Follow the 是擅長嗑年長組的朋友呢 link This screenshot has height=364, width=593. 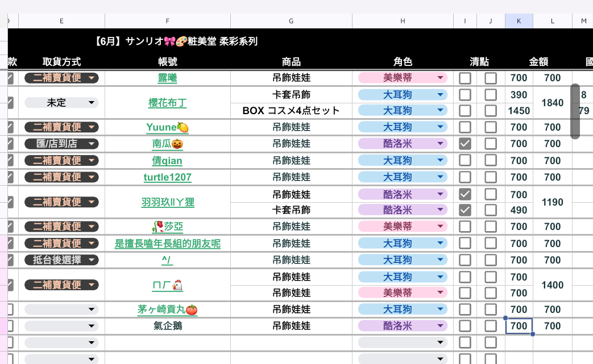coord(167,244)
